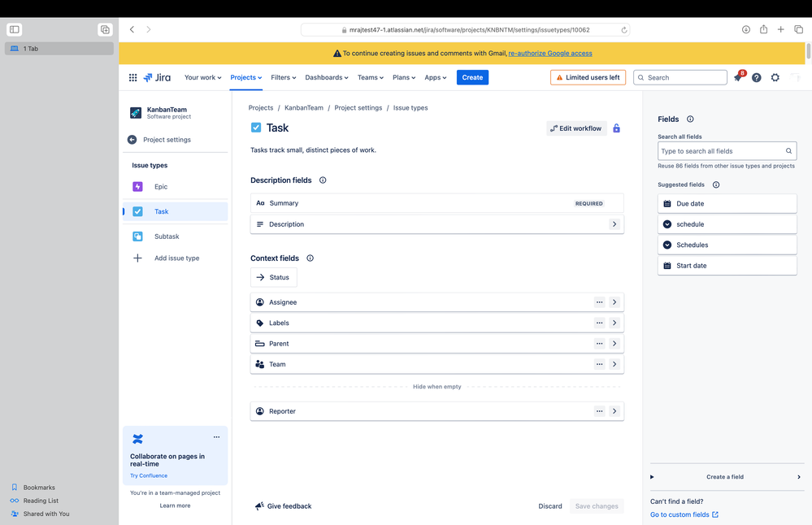Click the Epic issue type icon

[x=137, y=187]
